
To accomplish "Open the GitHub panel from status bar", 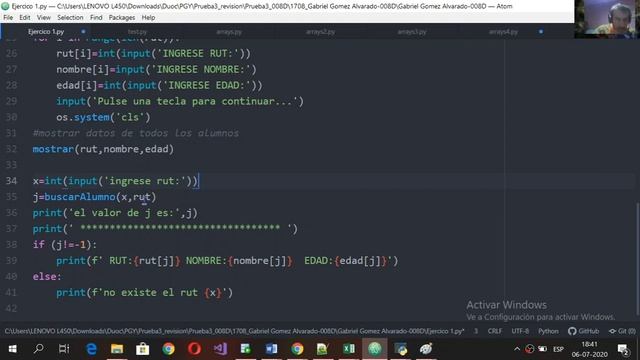I will pos(583,331).
